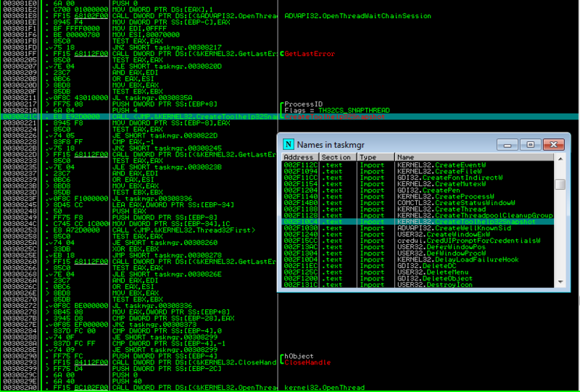
Task: Select the JMP SHORT taskmgr.00308278 instruction
Action: coord(167,255)
